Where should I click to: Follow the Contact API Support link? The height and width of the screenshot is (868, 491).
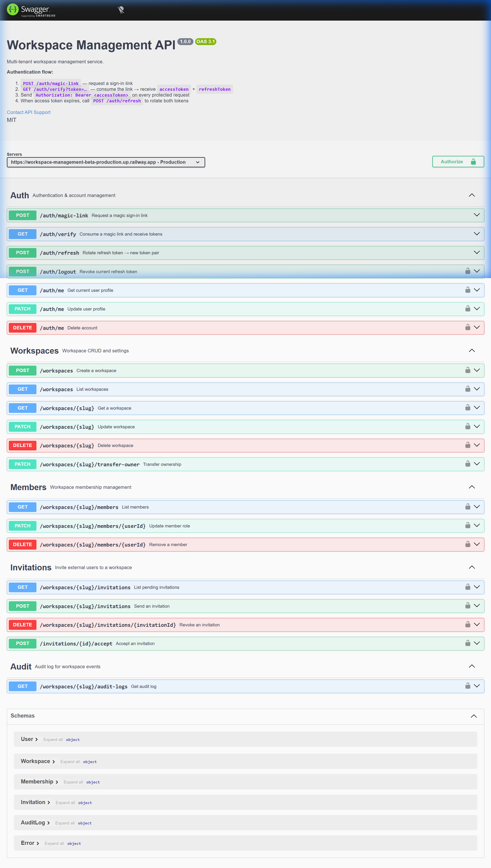coord(29,112)
